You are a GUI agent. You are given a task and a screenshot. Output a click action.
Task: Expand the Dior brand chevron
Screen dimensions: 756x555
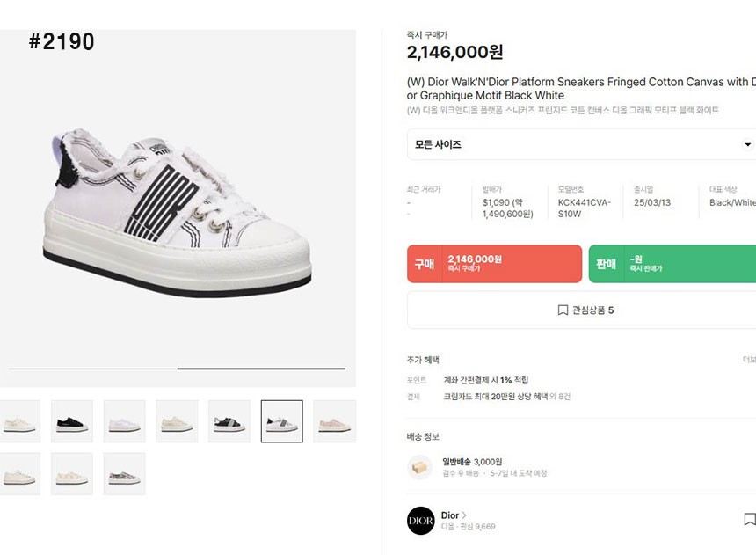point(464,515)
